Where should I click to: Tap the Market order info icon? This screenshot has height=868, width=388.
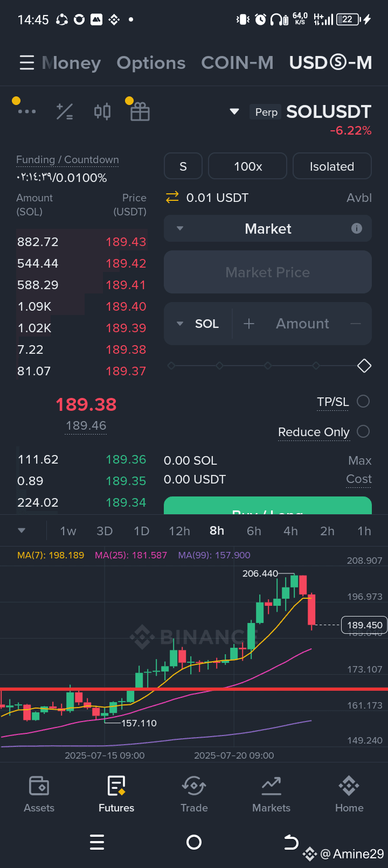click(357, 228)
